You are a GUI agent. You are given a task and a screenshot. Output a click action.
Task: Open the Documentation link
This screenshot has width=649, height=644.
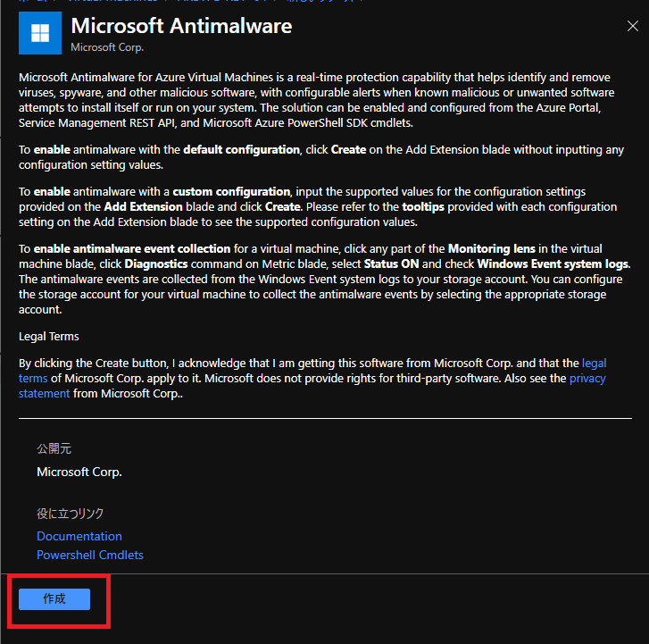(79, 536)
